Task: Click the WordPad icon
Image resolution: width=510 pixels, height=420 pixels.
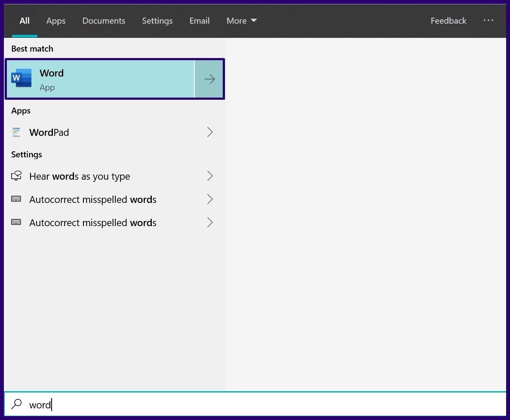Action: pos(16,132)
